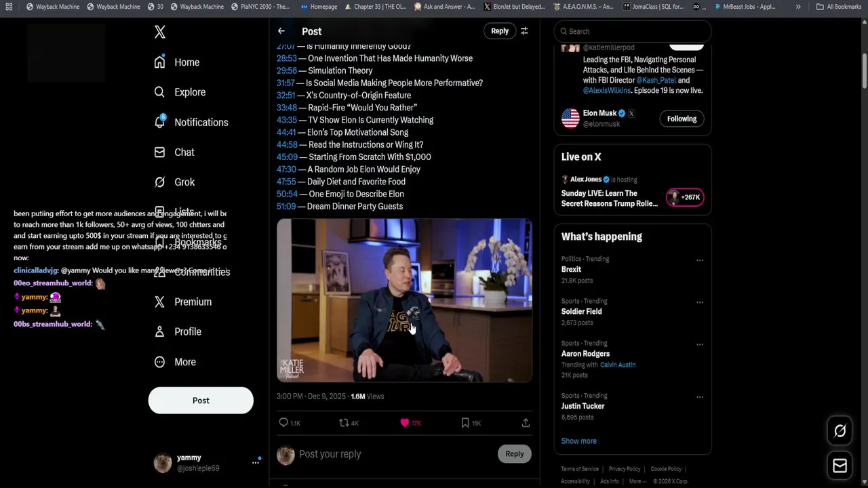The height and width of the screenshot is (488, 868).
Task: Jump to timestamp 43:35
Action: (x=287, y=120)
